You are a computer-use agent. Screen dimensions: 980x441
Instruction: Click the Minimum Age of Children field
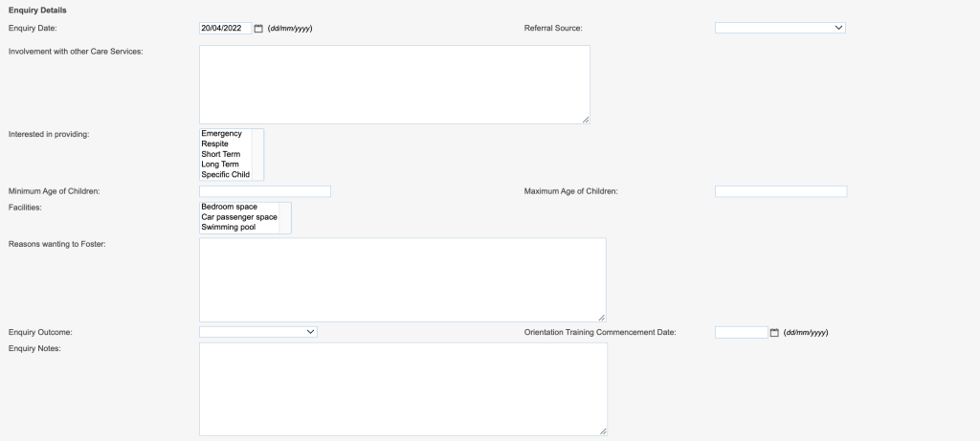click(x=265, y=191)
